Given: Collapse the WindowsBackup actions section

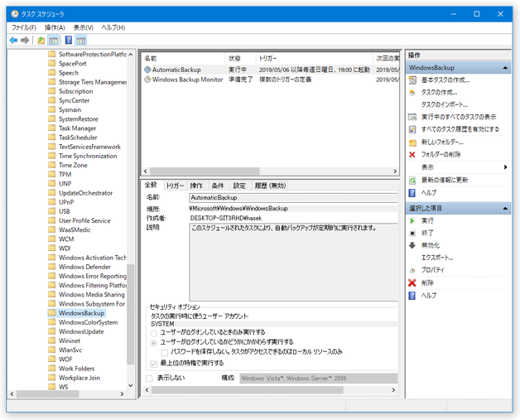Looking at the screenshot, I should point(505,68).
